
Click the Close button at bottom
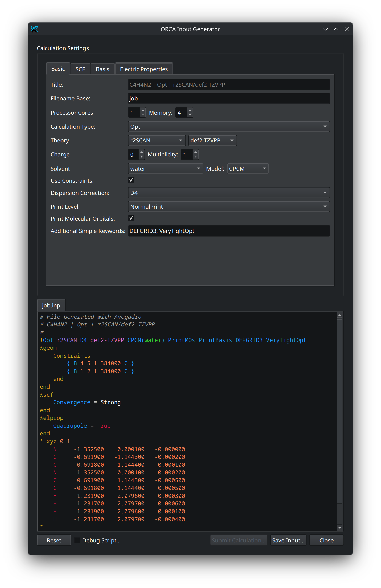[326, 540]
